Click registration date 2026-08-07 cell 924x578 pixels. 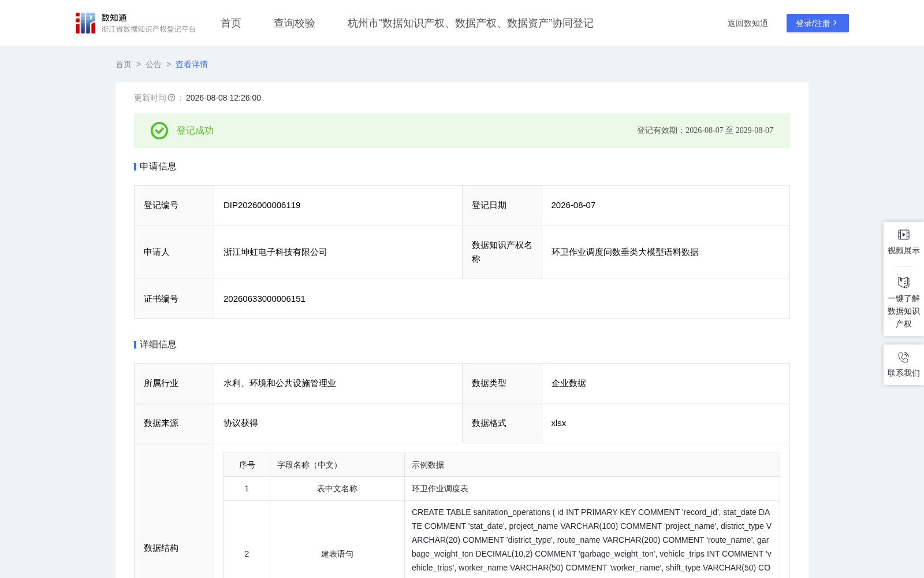[x=666, y=205]
